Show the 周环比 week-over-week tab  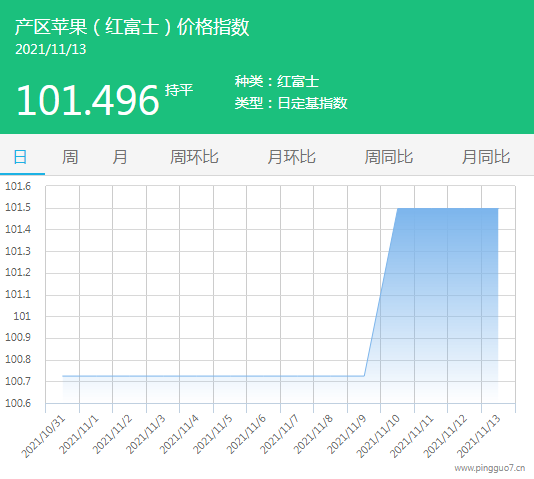coord(194,157)
